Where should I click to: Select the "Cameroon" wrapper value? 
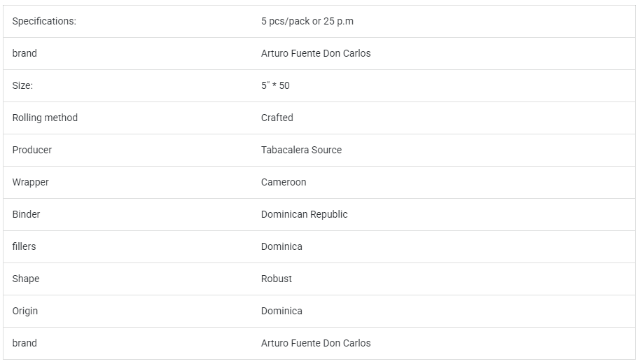click(x=284, y=182)
